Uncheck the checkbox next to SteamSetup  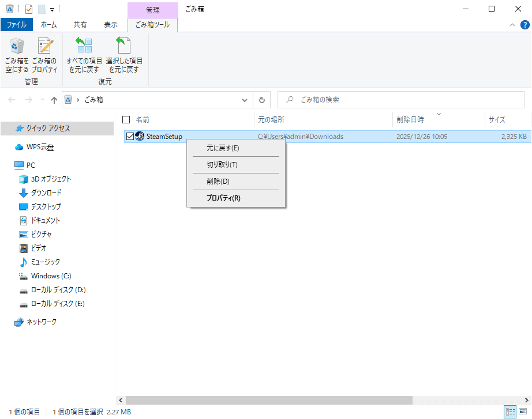[130, 136]
